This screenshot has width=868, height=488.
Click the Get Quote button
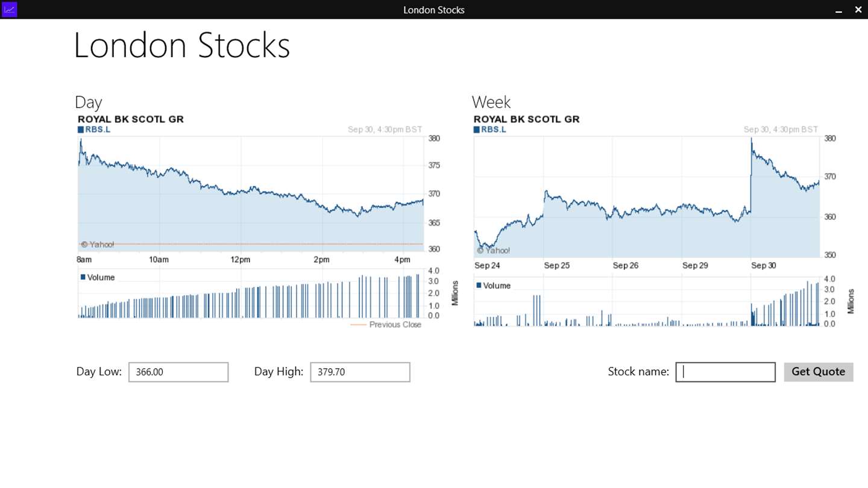tap(818, 372)
